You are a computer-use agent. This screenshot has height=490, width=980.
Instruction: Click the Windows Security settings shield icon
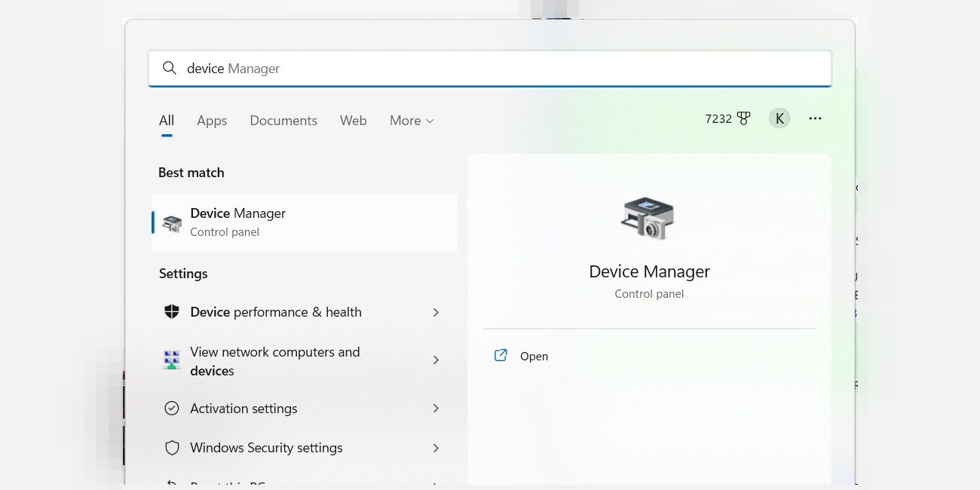coord(172,447)
